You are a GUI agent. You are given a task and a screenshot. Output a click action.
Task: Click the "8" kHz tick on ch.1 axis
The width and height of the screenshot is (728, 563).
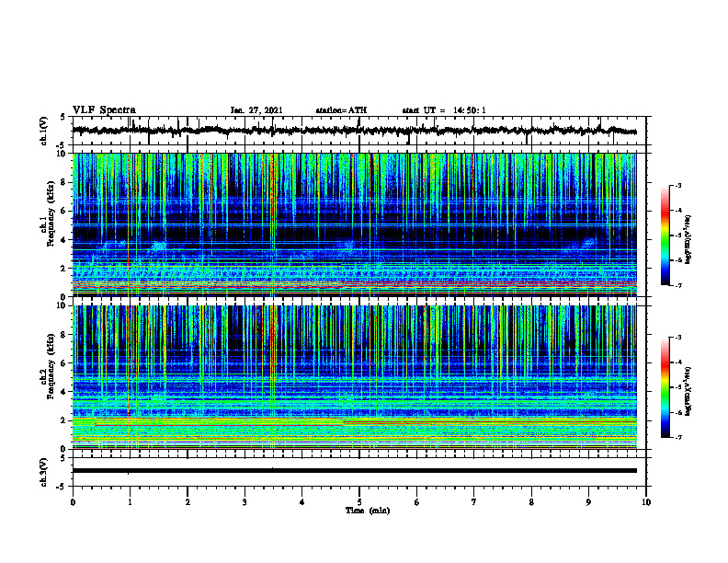click(x=64, y=182)
